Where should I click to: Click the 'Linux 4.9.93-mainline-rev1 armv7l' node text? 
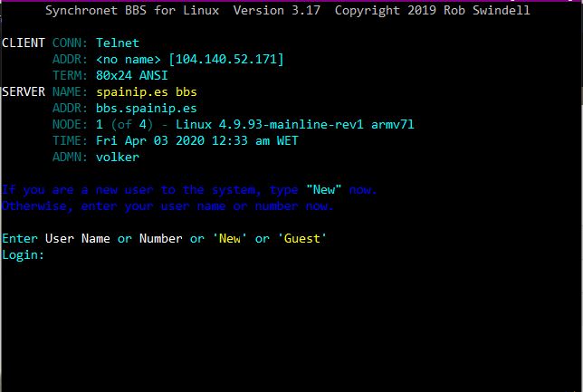point(295,124)
